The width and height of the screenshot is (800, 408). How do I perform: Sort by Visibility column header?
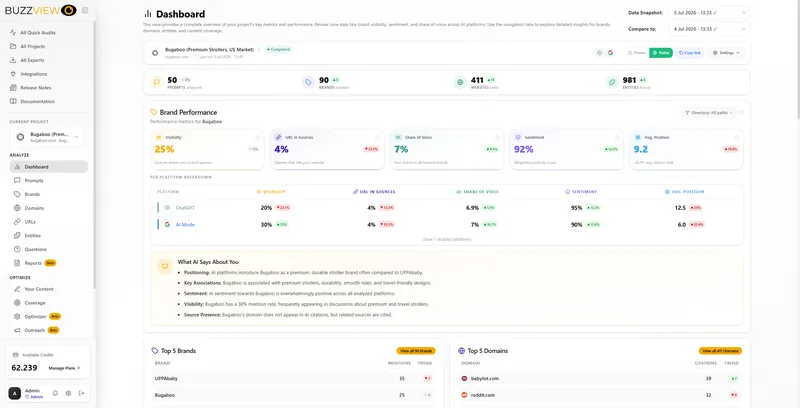click(x=271, y=192)
